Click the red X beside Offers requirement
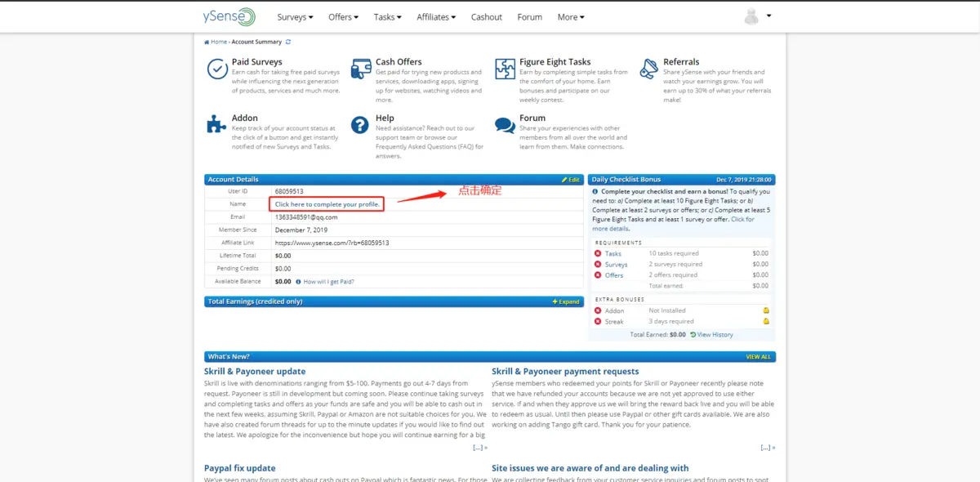The image size is (980, 482). click(x=598, y=275)
